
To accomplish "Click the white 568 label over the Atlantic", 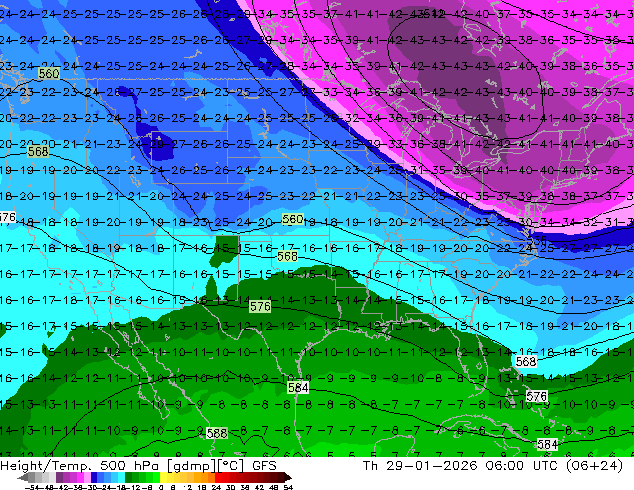I will [x=526, y=361].
